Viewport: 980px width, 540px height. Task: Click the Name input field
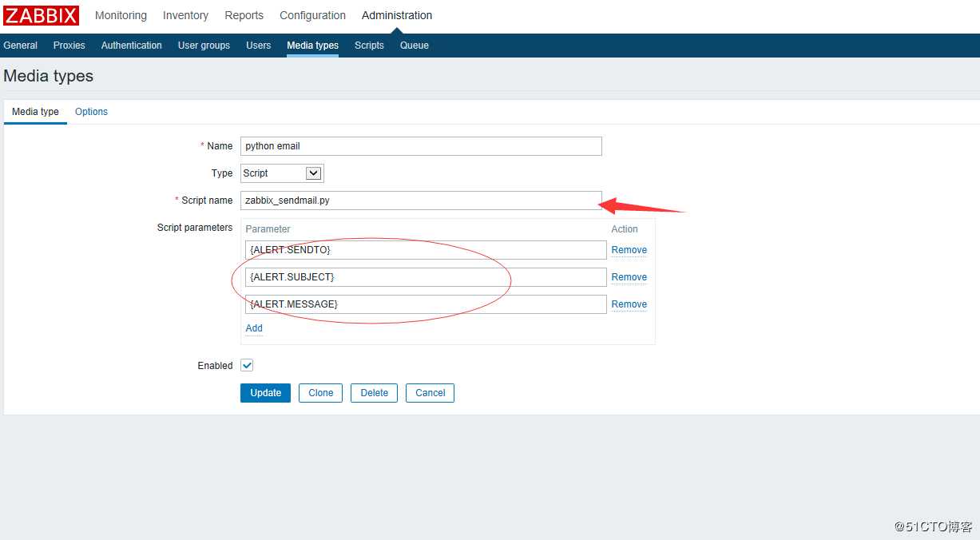click(x=421, y=146)
